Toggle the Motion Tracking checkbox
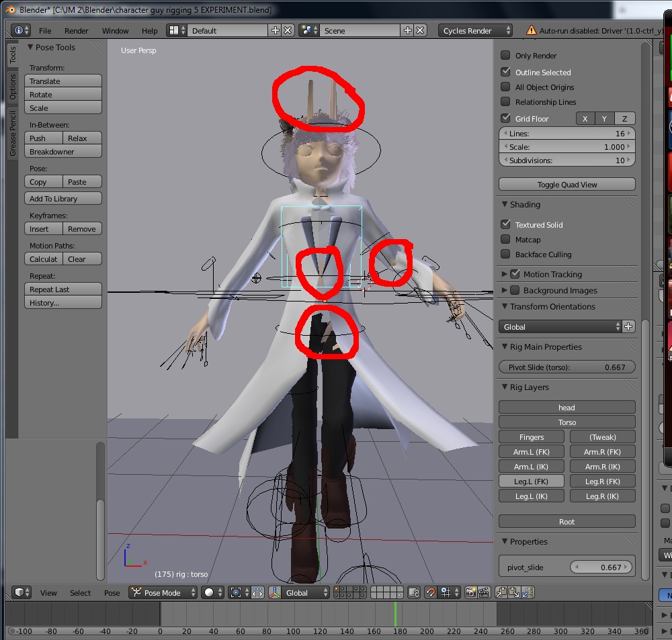672x640 pixels. click(515, 274)
